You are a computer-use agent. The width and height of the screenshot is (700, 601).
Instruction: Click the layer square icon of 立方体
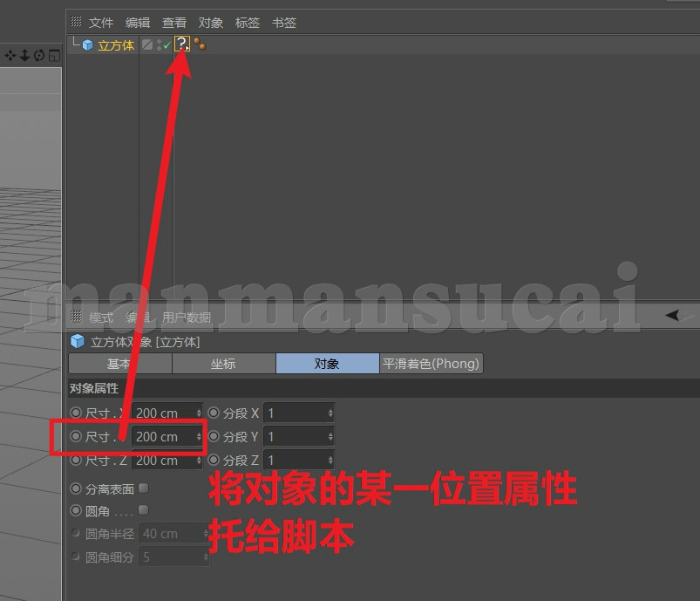pos(146,44)
